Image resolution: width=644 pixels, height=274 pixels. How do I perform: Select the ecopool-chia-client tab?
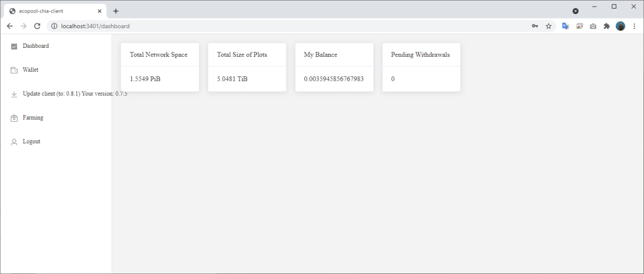(x=50, y=11)
